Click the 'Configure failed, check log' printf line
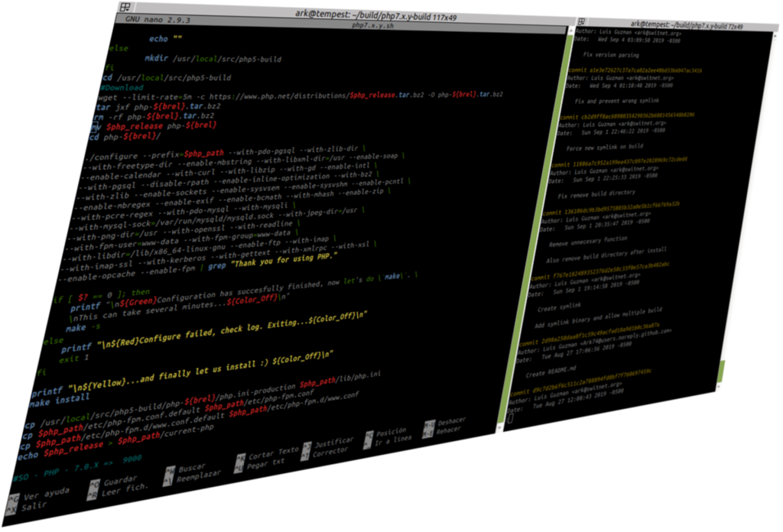The image size is (783, 532). (x=214, y=332)
